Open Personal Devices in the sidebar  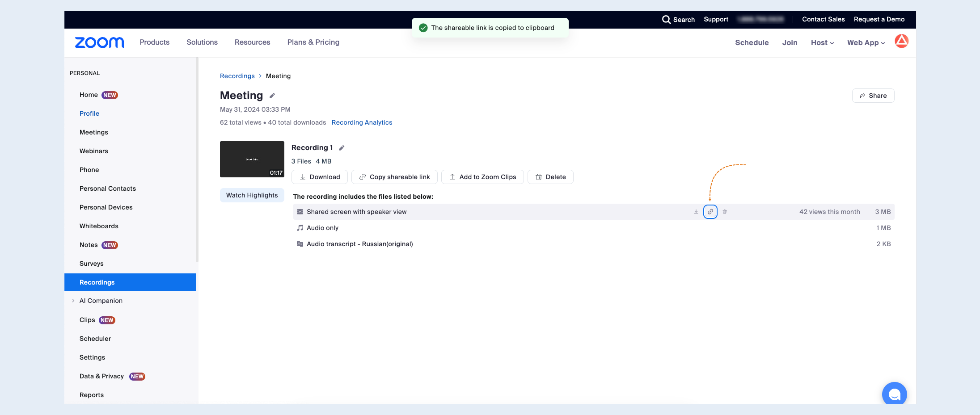coord(106,207)
